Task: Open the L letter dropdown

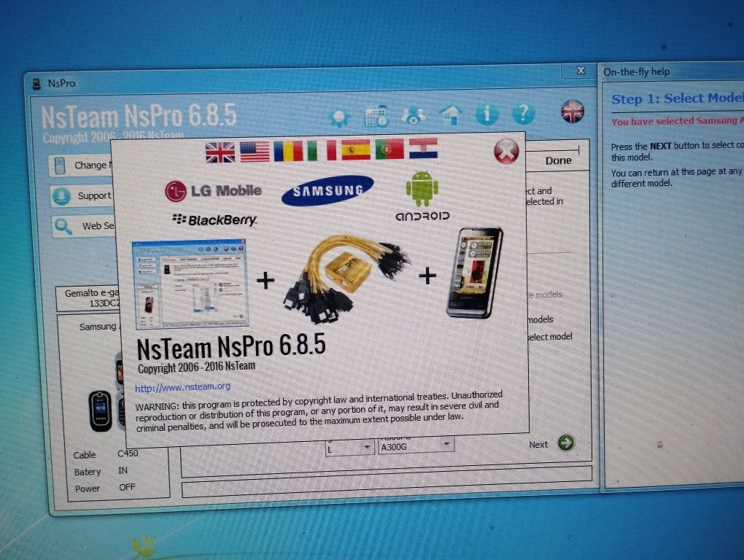Action: [350, 447]
